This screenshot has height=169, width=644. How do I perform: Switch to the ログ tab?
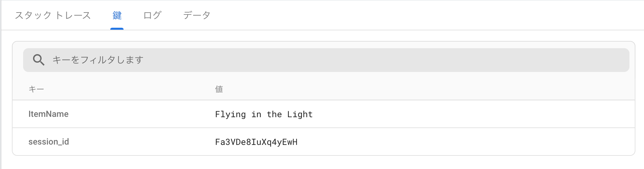point(152,15)
